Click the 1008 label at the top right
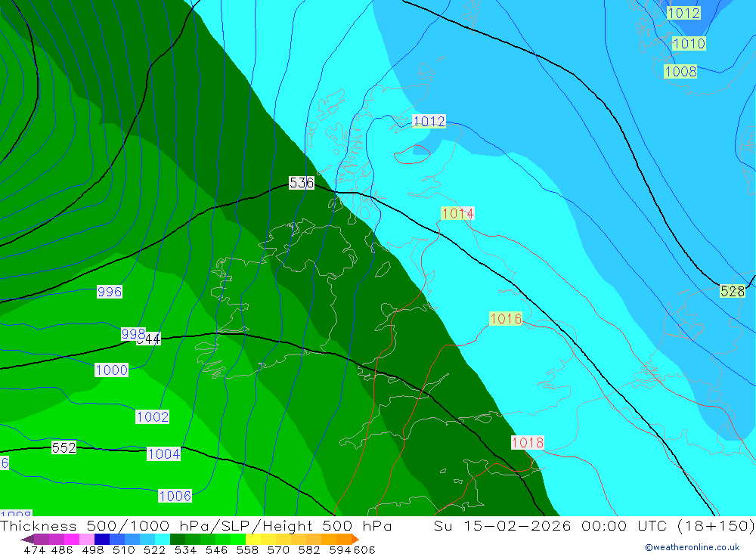Image resolution: width=756 pixels, height=554 pixels. pos(680,71)
